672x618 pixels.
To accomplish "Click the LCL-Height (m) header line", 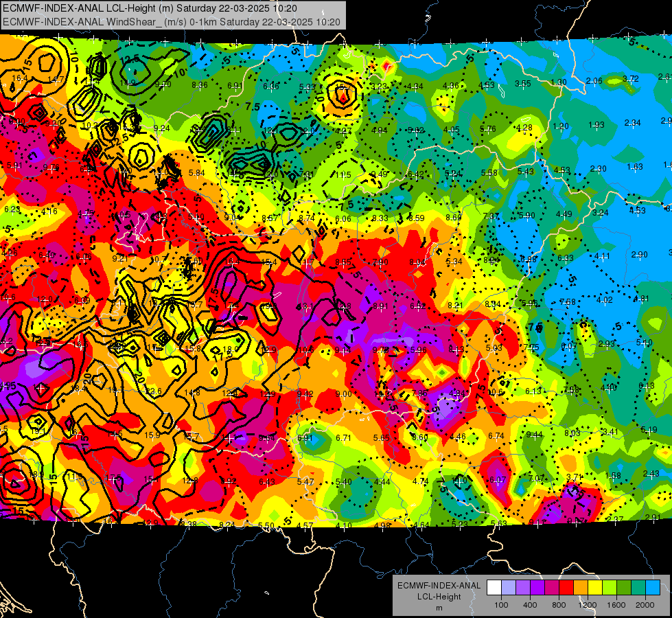I will point(150,8).
